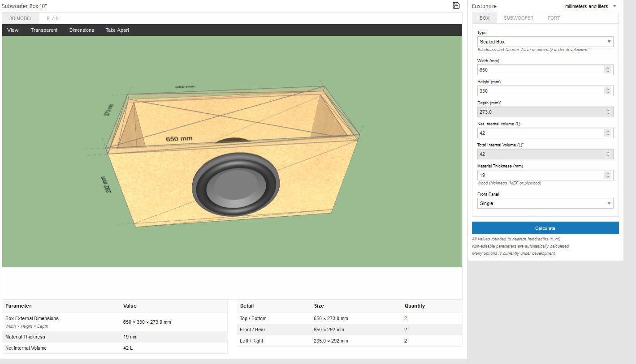Open the units dropdown (millimeters and liters)

click(x=591, y=6)
